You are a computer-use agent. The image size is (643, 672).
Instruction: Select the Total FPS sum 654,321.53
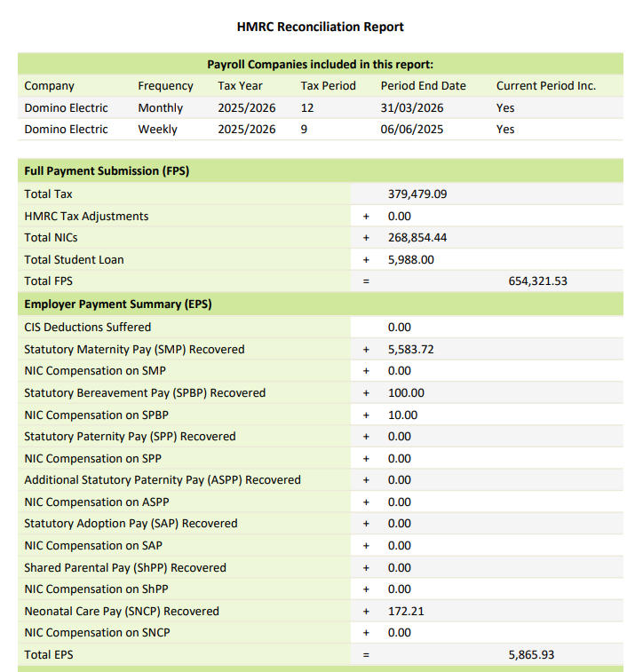[x=537, y=281]
